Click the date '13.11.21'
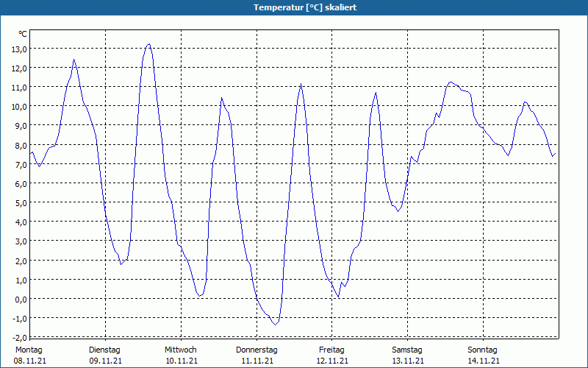This screenshot has height=368, width=588. [x=408, y=361]
